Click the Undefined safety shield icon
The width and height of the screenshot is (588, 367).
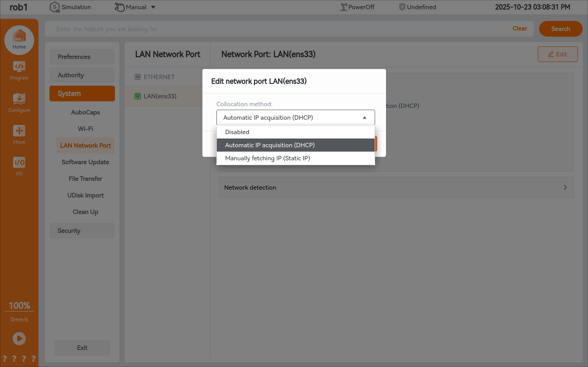click(402, 7)
